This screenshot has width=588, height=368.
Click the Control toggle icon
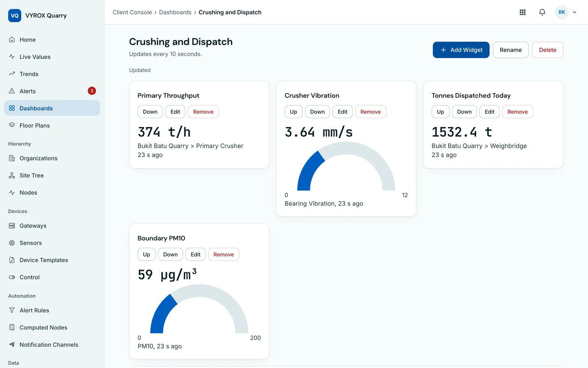[12, 277]
